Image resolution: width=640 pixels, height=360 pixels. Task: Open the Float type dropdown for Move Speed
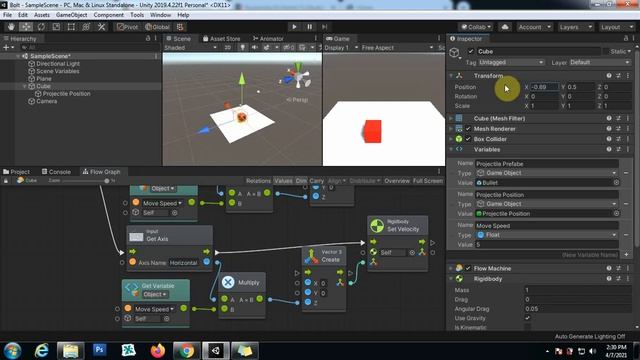click(x=547, y=235)
